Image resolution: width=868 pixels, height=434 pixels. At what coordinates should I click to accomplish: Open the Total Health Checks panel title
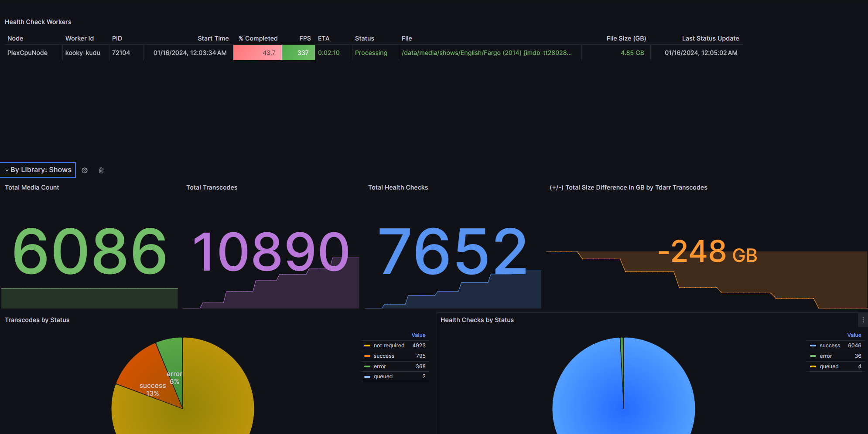[398, 187]
